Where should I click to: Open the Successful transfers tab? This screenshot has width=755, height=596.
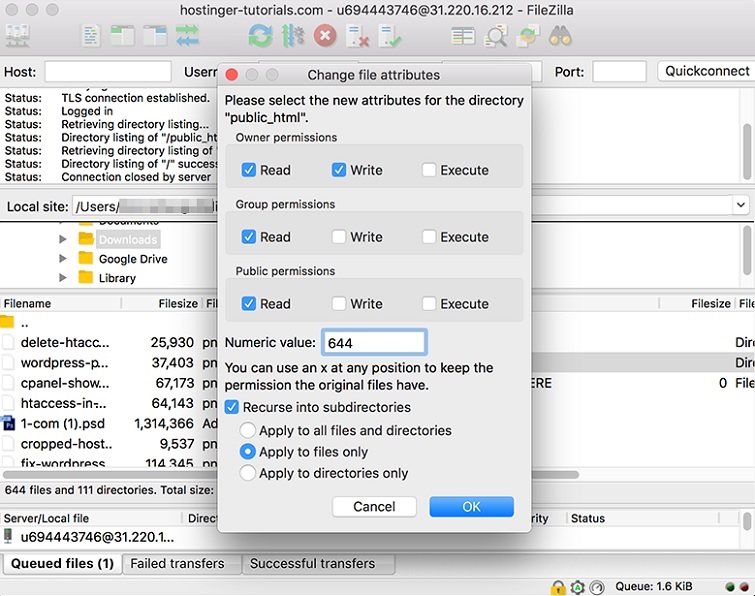pyautogui.click(x=312, y=564)
